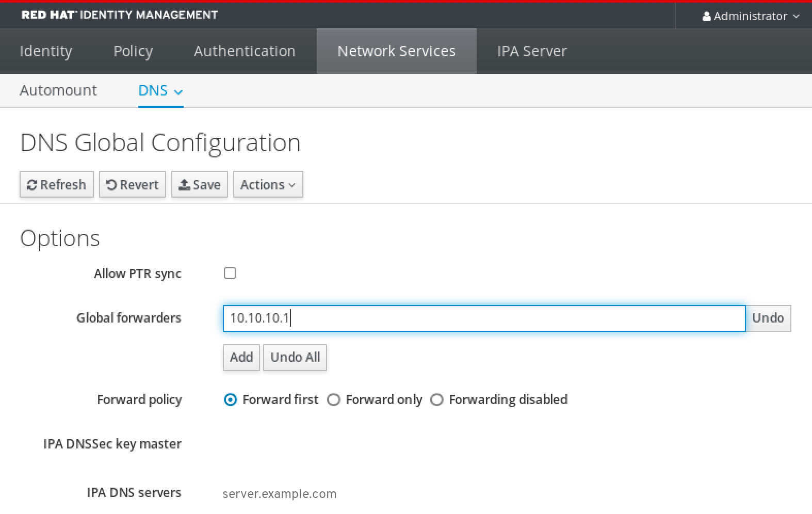Image resolution: width=812 pixels, height=514 pixels.
Task: Expand the Actions dropdown menu
Action: click(268, 185)
